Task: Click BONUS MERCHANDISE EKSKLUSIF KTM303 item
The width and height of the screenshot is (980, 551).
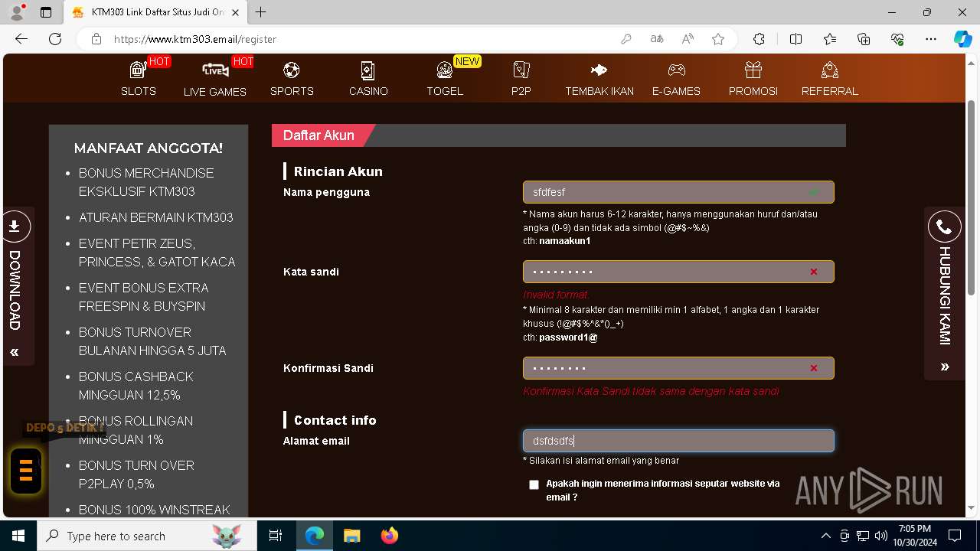Action: pos(146,182)
